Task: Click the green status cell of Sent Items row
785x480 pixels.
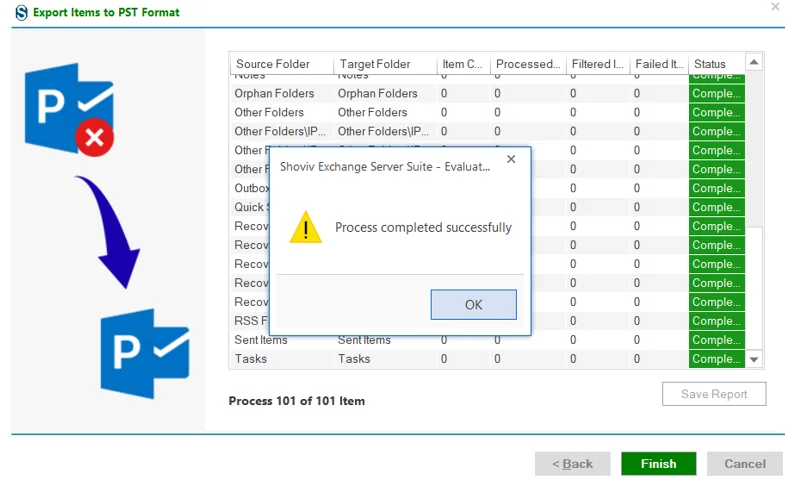Action: pyautogui.click(x=716, y=340)
